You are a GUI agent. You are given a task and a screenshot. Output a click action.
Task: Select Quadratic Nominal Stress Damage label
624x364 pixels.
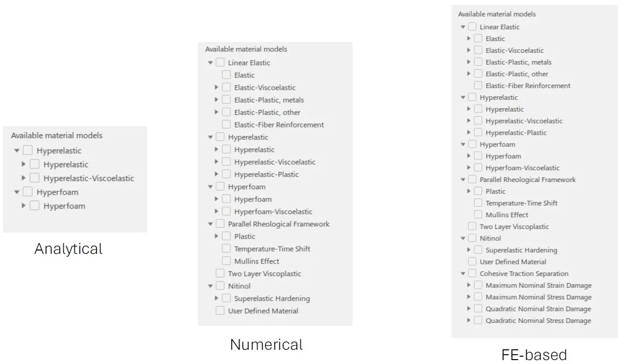pyautogui.click(x=538, y=320)
